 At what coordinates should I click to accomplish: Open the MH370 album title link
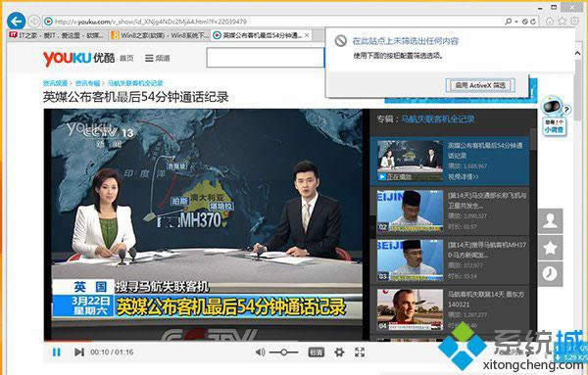pyautogui.click(x=438, y=119)
